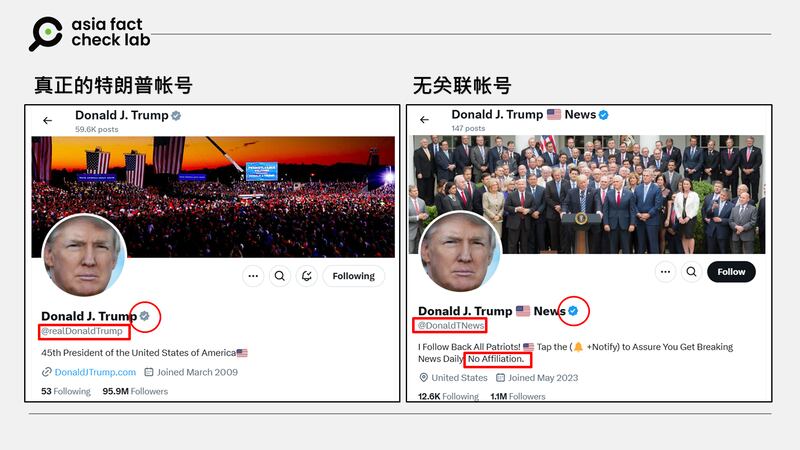
Task: Open 12.6K Following list
Action: (448, 396)
